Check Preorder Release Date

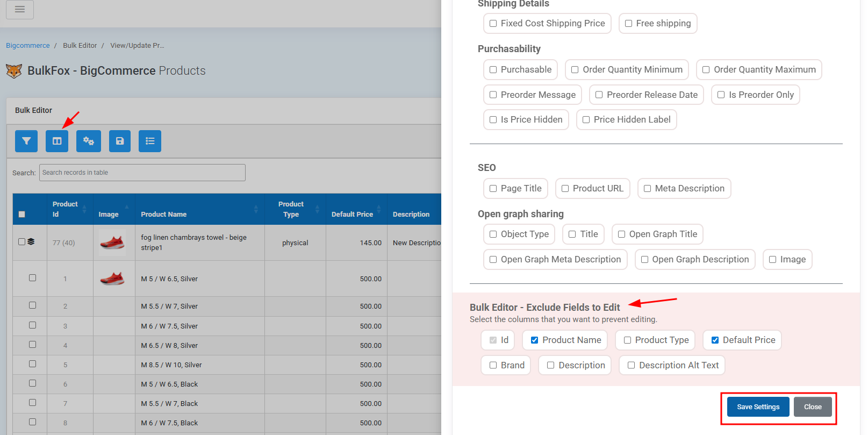point(599,95)
